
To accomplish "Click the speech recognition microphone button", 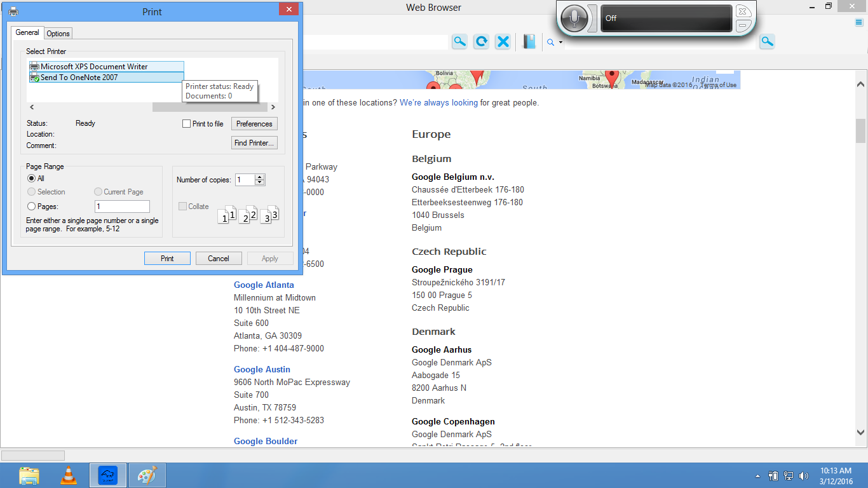I will 574,18.
